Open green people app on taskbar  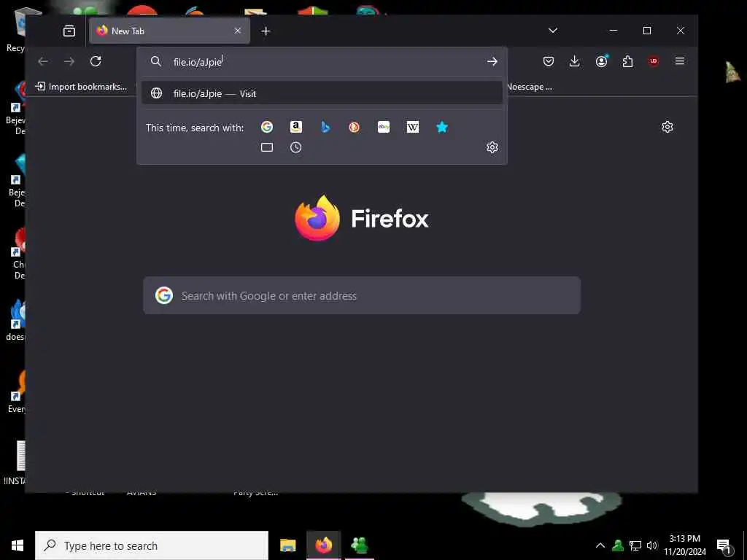coord(359,545)
